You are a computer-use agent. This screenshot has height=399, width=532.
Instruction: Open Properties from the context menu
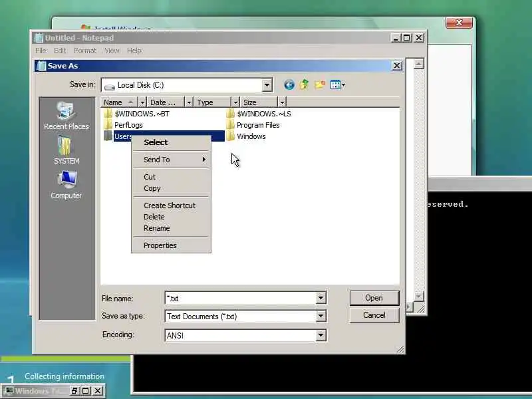coord(171,245)
